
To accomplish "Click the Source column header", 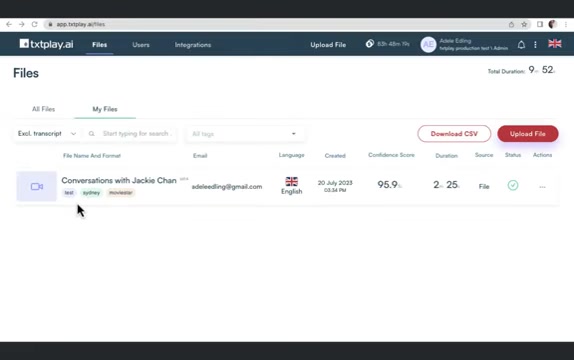I will (484, 155).
